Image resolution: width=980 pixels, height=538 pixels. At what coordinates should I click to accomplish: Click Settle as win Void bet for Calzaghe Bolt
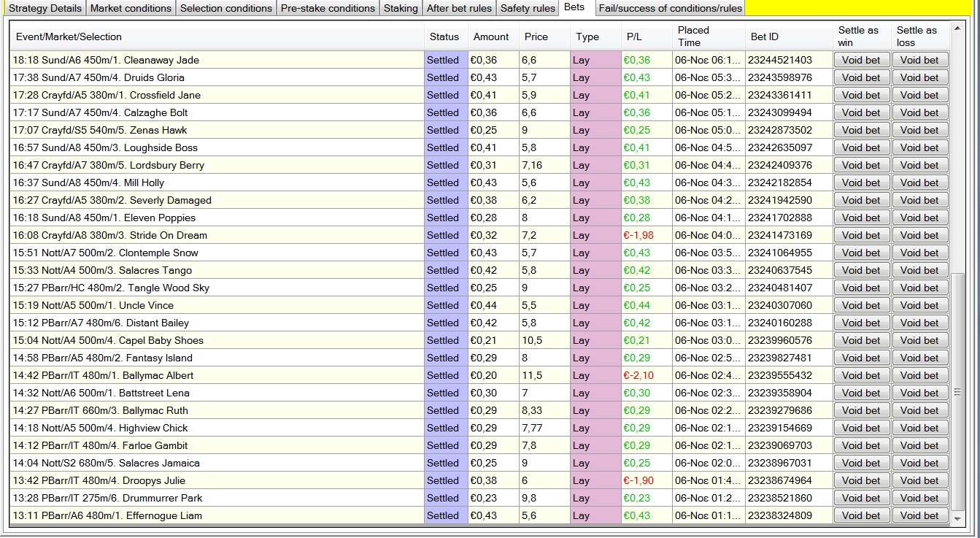(861, 112)
